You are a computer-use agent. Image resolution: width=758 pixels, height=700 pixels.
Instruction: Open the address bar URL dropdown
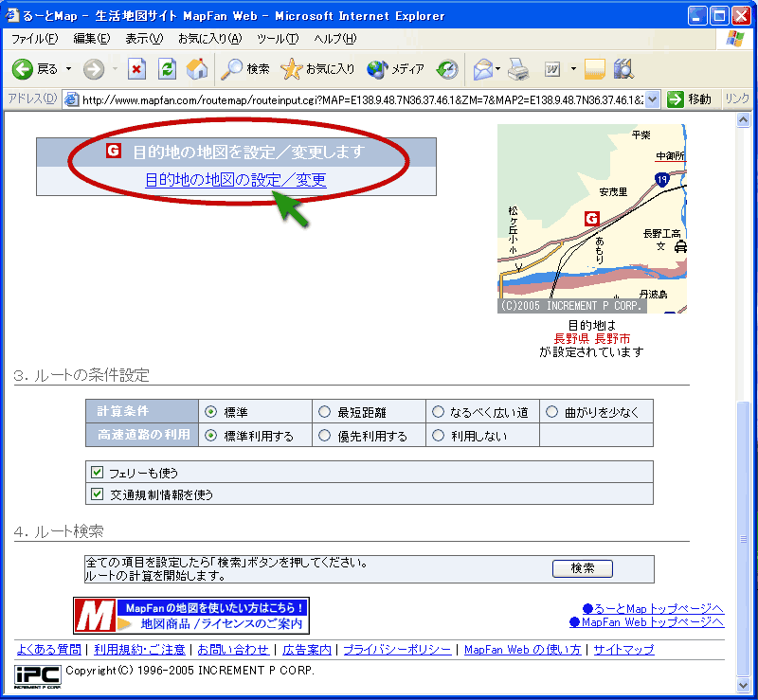[x=653, y=99]
